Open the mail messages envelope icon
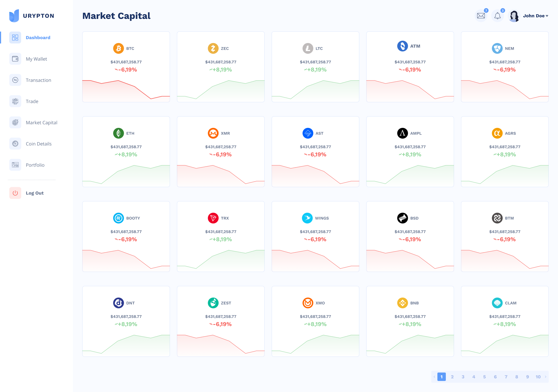This screenshot has height=392, width=558. click(481, 16)
